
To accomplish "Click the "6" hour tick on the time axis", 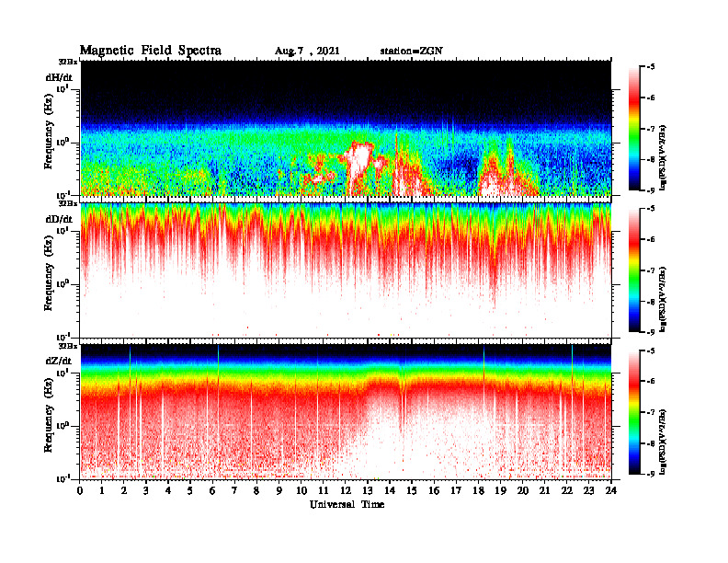I will click(x=212, y=491).
